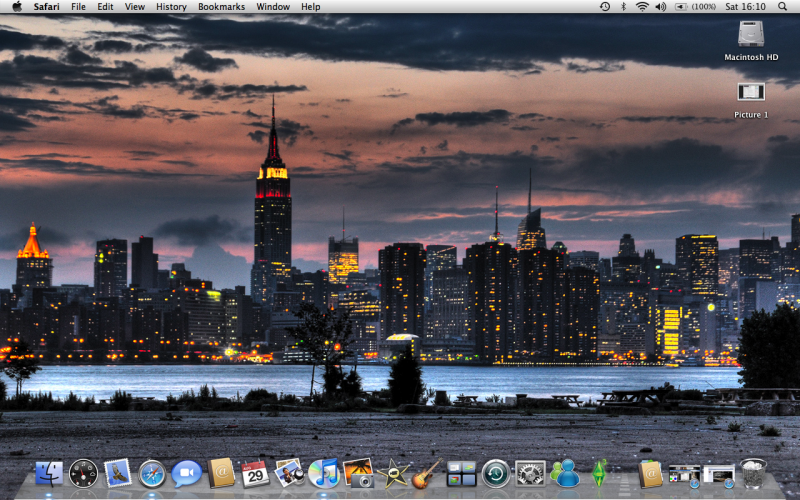Screen dimensions: 800x500
Task: Expand the Bluetooth status menu
Action: (x=623, y=7)
